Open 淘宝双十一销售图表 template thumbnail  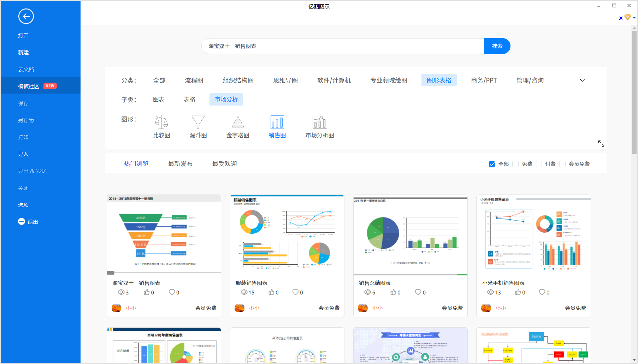(x=164, y=235)
